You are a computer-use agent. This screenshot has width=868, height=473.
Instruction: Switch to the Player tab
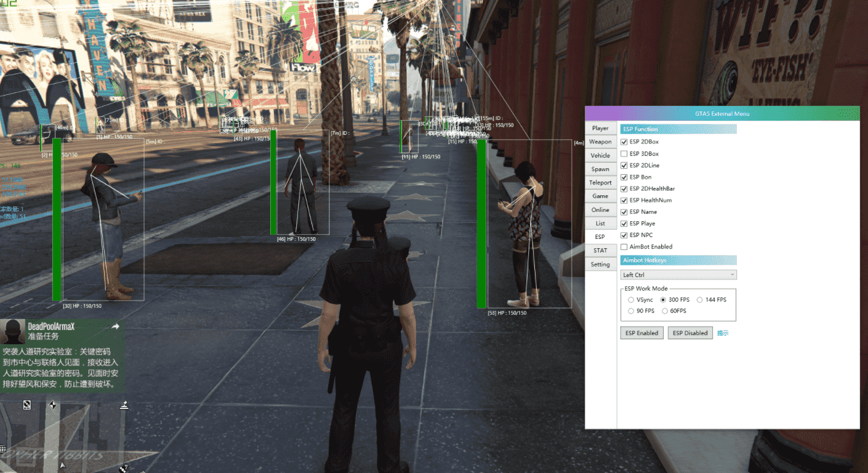coord(600,128)
